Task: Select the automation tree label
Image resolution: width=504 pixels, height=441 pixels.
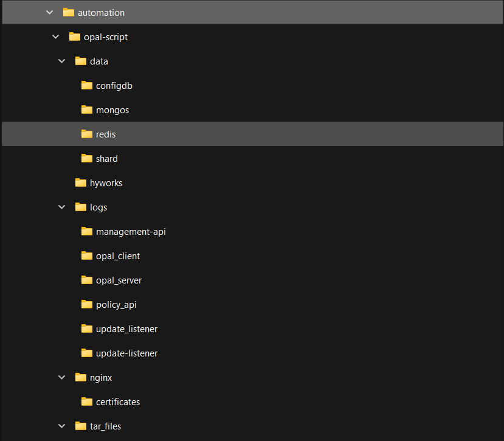Action: coord(101,13)
